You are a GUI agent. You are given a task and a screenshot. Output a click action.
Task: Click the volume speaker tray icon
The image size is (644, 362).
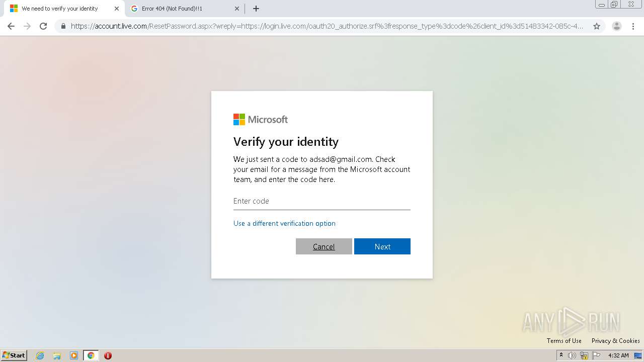572,355
